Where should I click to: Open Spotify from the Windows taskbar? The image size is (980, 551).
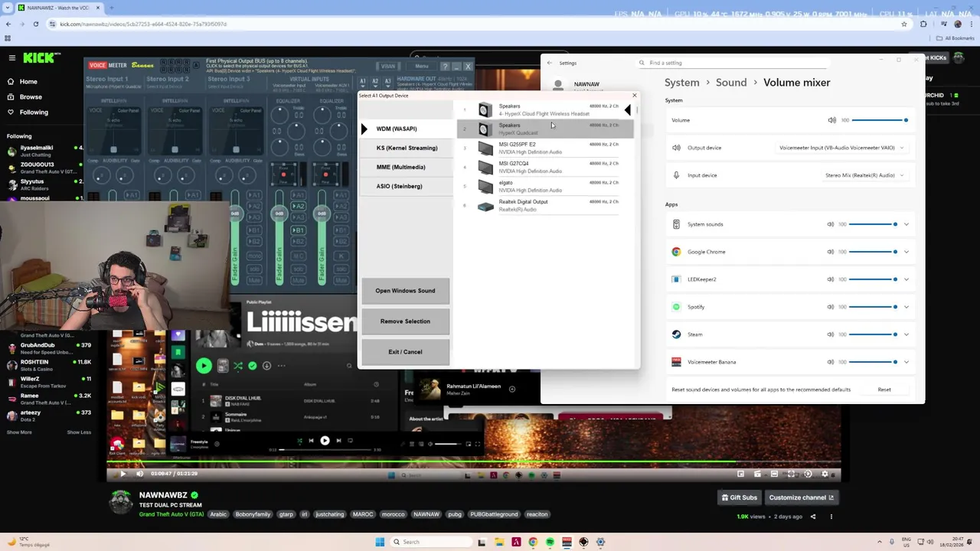pos(550,542)
